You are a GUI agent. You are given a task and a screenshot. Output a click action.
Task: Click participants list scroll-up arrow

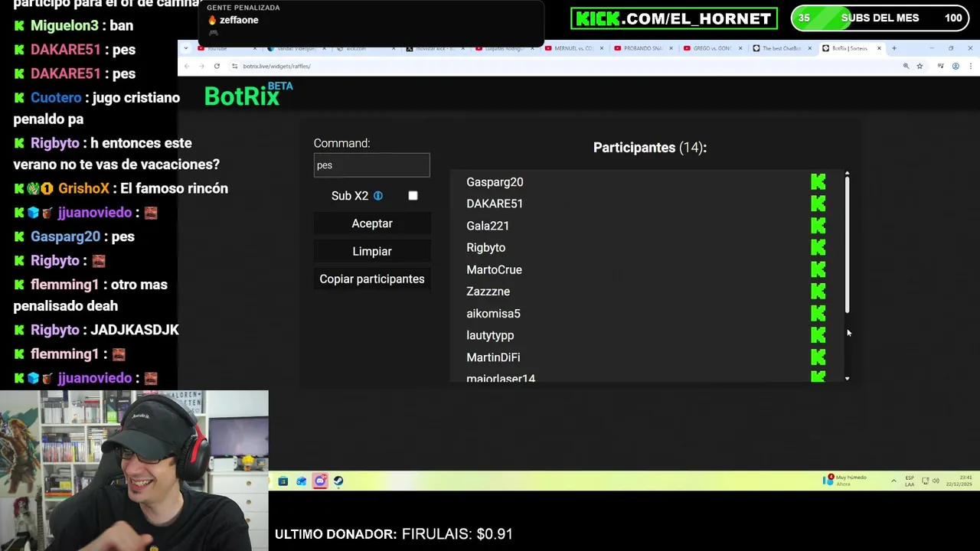click(847, 174)
